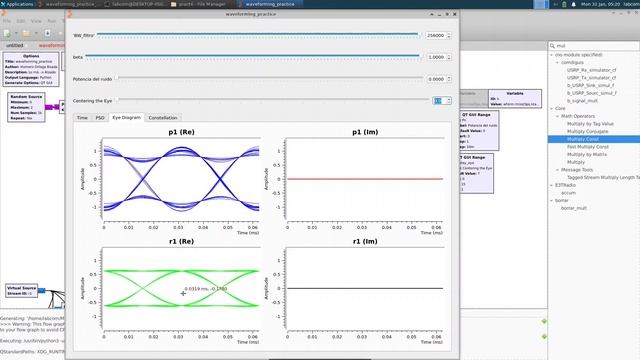Switch to terminal window in taskbar
This screenshot has height=360, width=640.
pos(135,4)
